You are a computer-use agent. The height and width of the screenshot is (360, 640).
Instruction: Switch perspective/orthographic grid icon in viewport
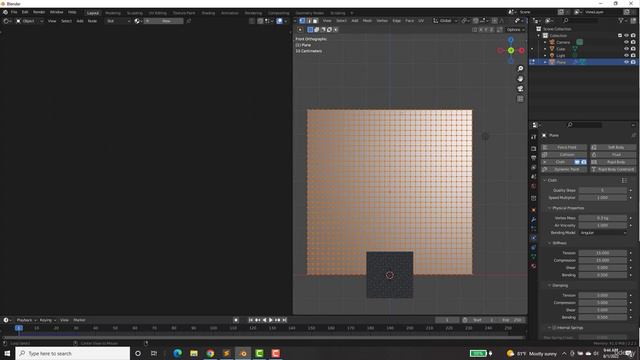tap(520, 99)
